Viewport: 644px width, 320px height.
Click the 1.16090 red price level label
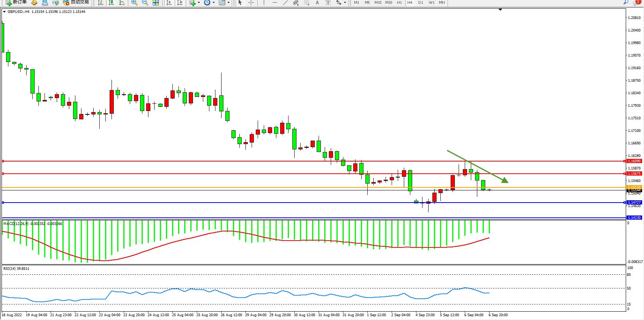[634, 161]
